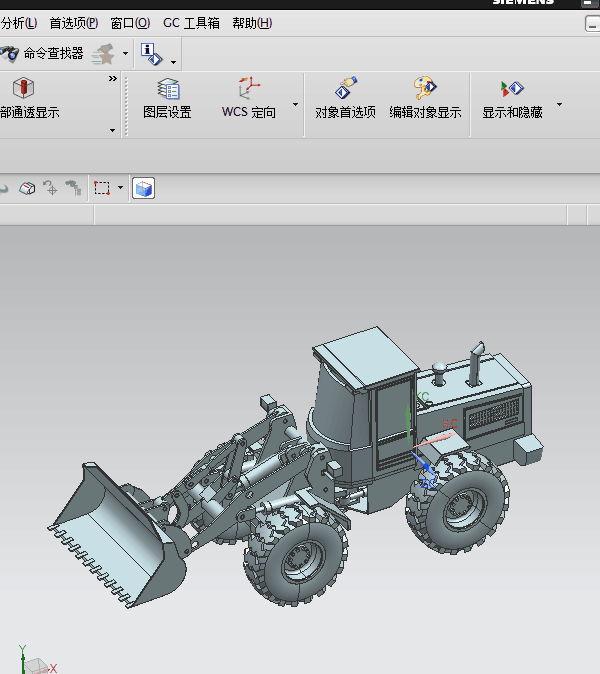Viewport: 600px width, 674px height.
Task: Click the loader cab roof
Action: (x=365, y=357)
